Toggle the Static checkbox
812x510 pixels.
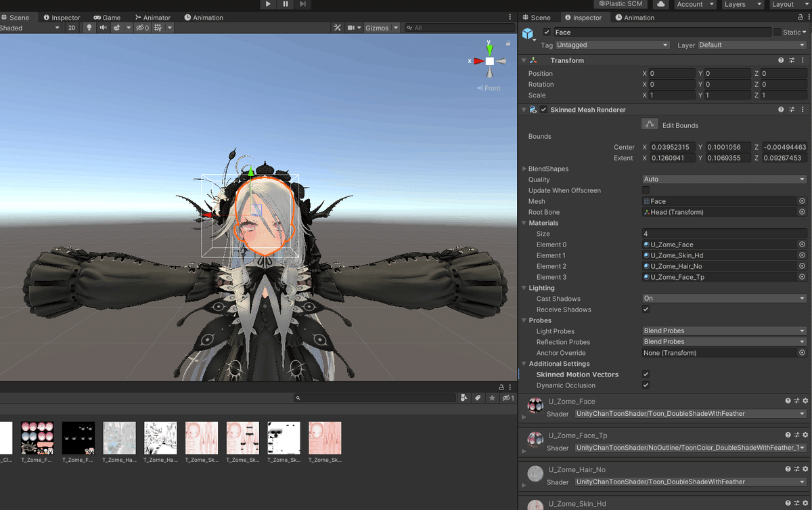(x=777, y=33)
